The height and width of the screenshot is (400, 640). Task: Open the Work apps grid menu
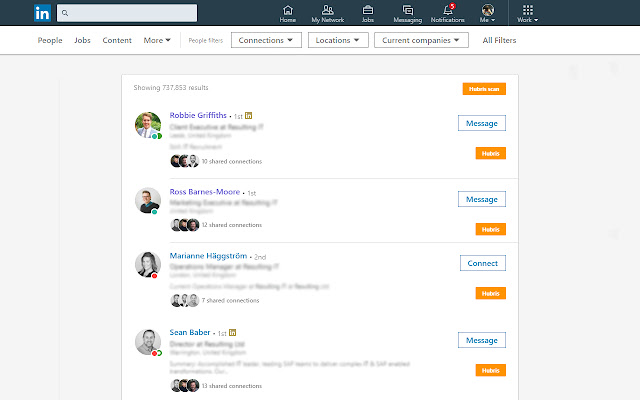528,13
